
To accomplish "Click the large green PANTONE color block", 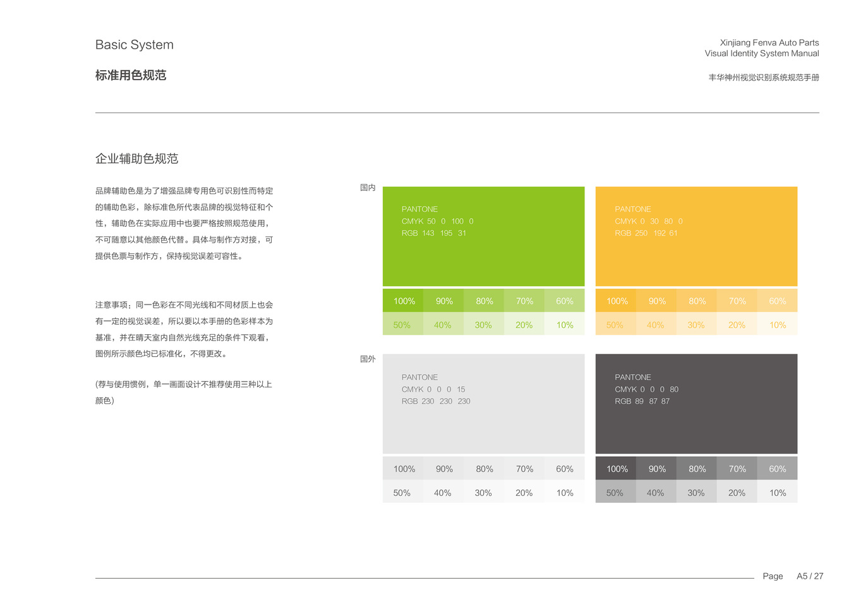I will point(483,236).
